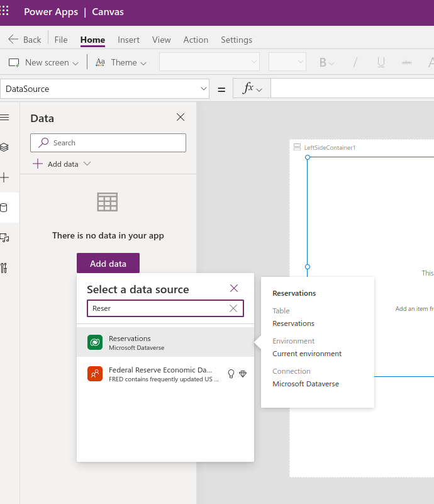The image size is (434, 504).
Task: Click the Power Apps title text
Action: tap(51, 12)
